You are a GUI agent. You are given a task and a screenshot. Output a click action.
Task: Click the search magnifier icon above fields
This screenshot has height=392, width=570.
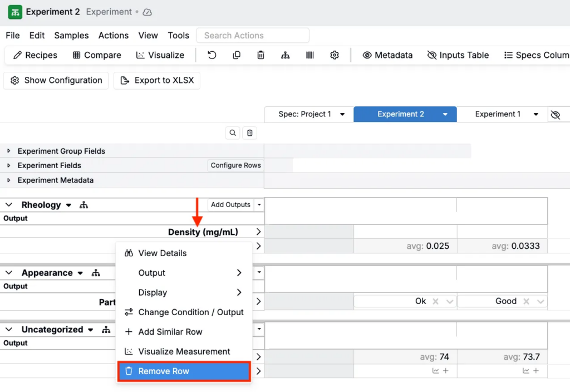tap(233, 133)
